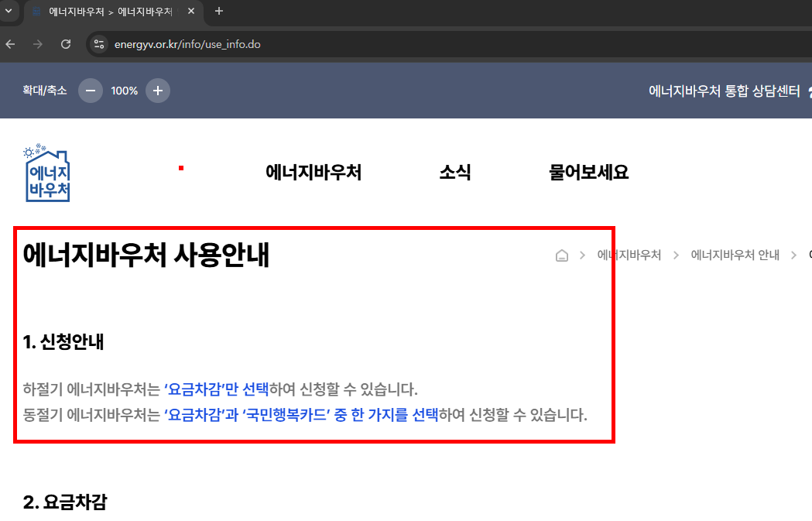Click the browser back navigation arrow
Image resolution: width=812 pixels, height=521 pixels.
click(10, 44)
